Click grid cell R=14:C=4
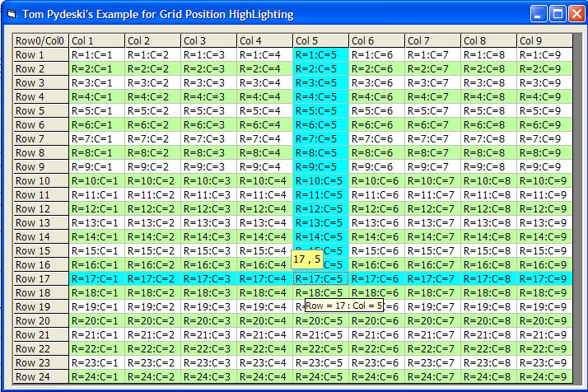This screenshot has width=588, height=392. 264,236
